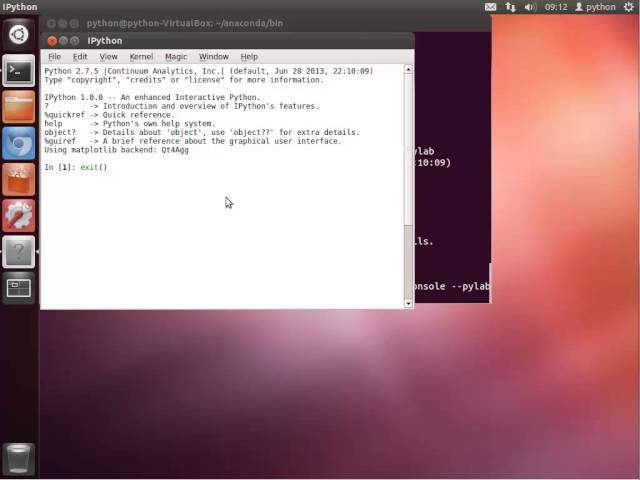Viewport: 640px width, 480px height.
Task: Open the Trash icon in launcher
Action: point(18,459)
